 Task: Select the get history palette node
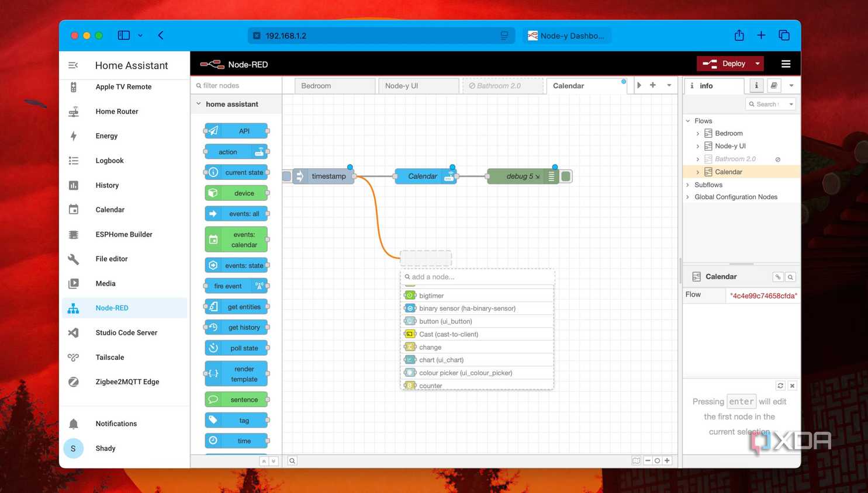click(x=236, y=327)
